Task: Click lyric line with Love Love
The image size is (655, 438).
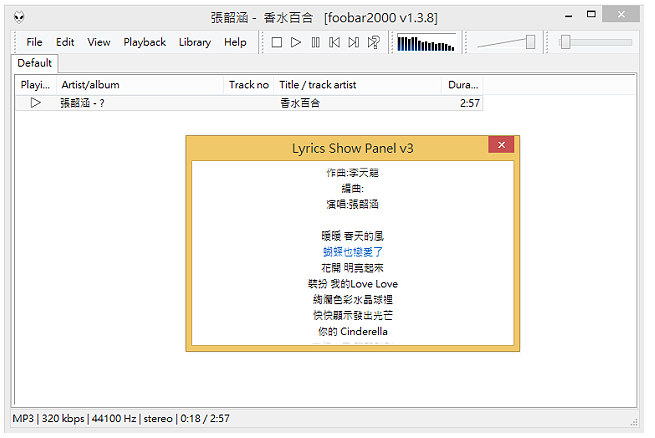Action: point(353,284)
